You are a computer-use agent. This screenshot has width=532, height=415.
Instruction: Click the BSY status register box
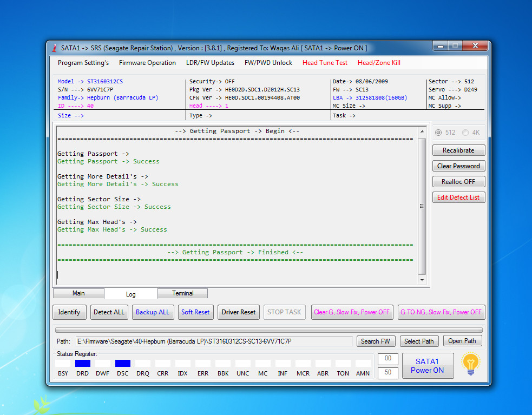62,364
